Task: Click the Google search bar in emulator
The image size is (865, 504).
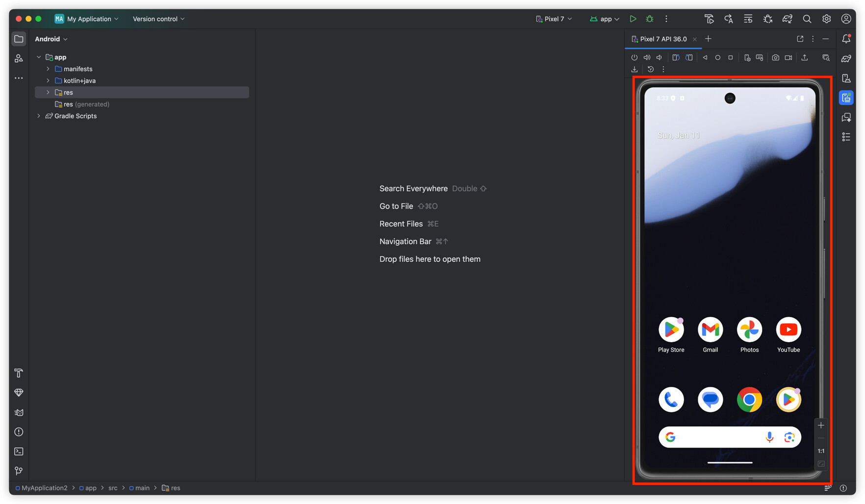Action: click(x=716, y=437)
